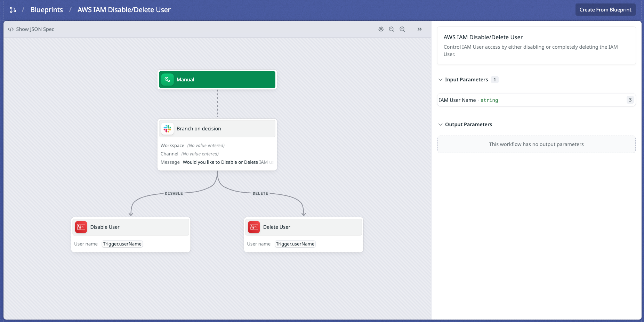644x322 pixels.
Task: Click the code icon next to Show JSON Spec
Action: 10,29
